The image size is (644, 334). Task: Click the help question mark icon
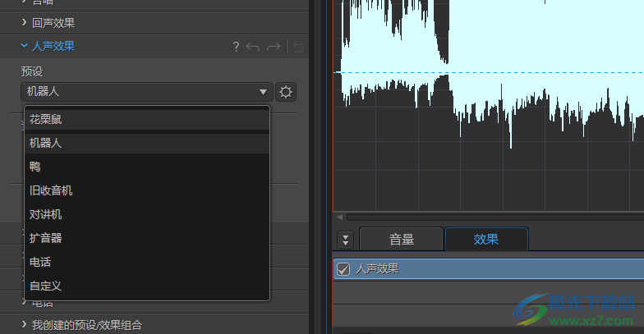tap(236, 47)
